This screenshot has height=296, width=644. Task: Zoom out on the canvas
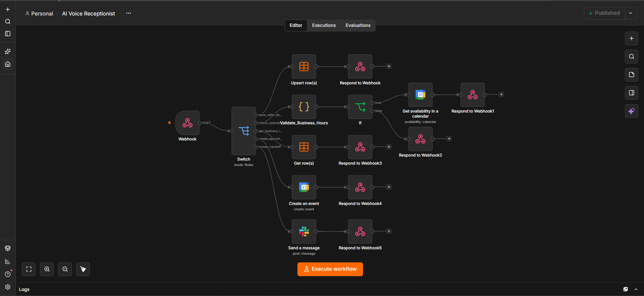pos(65,269)
